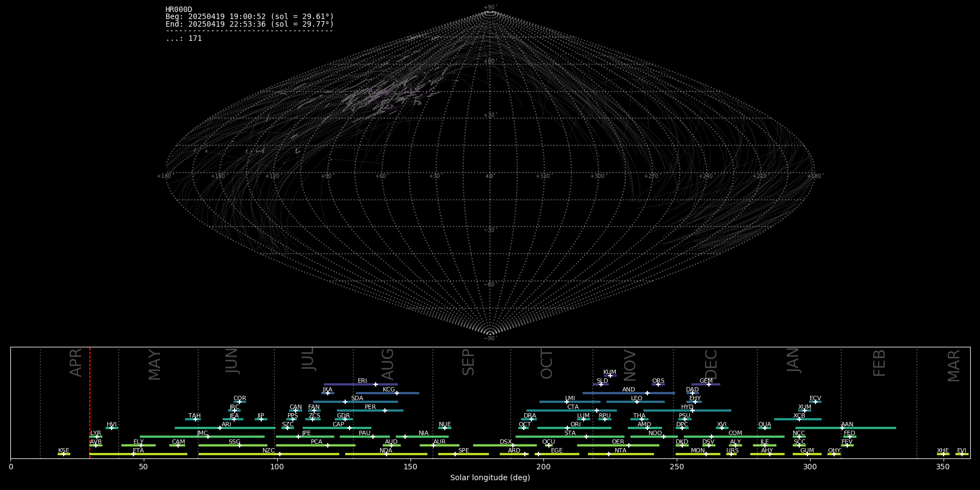The width and height of the screenshot is (980, 490).
Task: Click the FEB month label
Action: click(x=879, y=363)
